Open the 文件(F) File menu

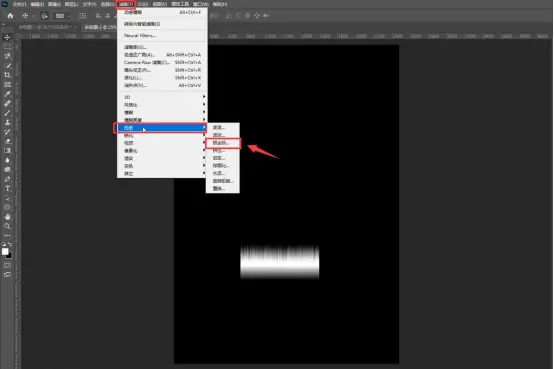click(19, 4)
